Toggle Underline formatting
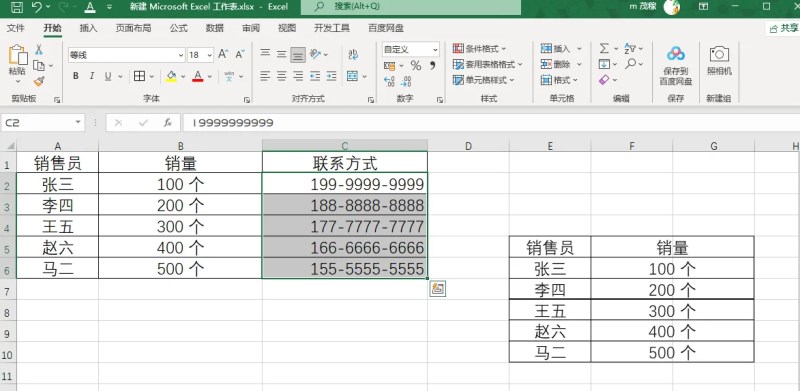Viewport: 800px width, 391px height. [108, 76]
